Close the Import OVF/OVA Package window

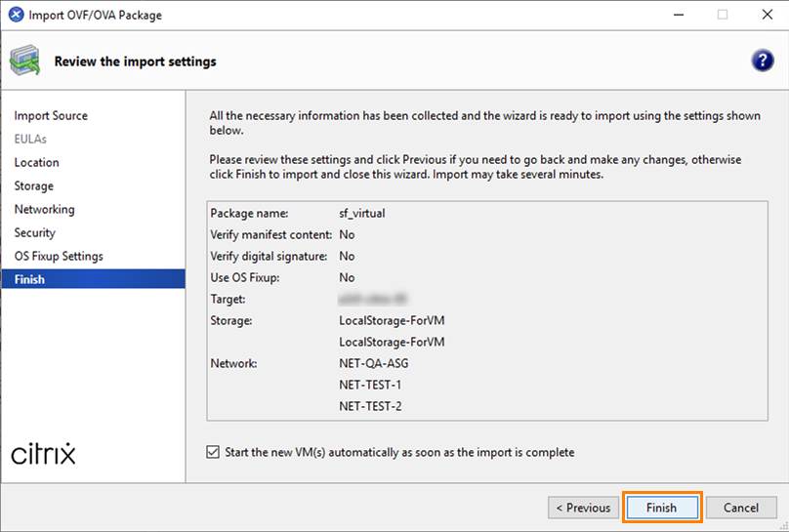[x=766, y=15]
